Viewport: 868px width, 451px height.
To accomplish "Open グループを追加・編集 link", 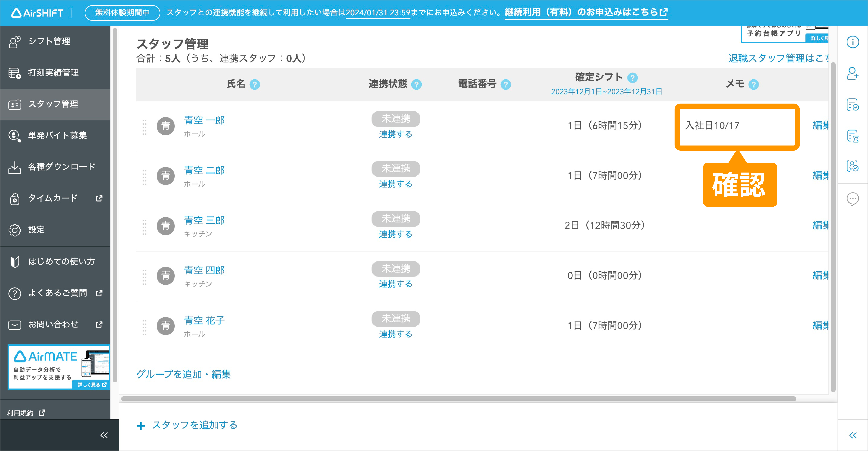I will pyautogui.click(x=184, y=374).
